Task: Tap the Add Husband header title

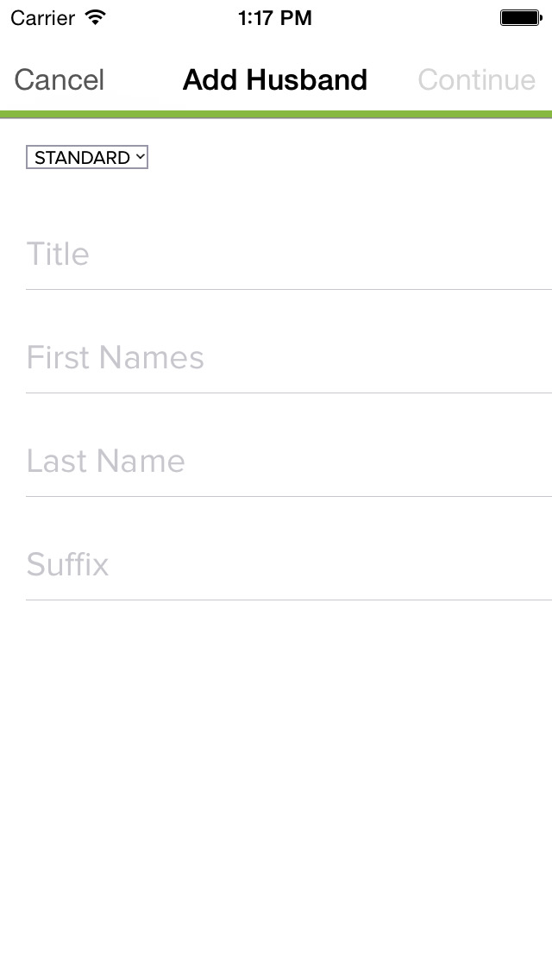Action: pyautogui.click(x=275, y=80)
